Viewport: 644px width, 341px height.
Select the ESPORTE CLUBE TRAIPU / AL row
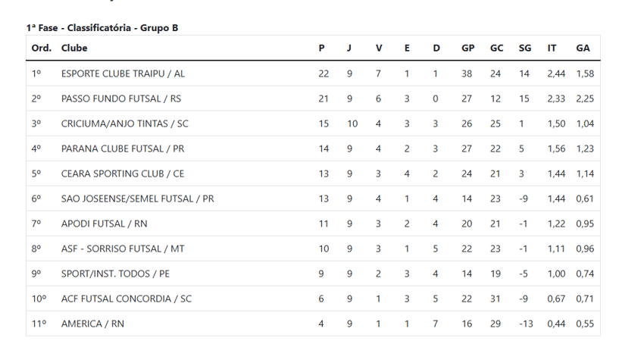pos(313,74)
